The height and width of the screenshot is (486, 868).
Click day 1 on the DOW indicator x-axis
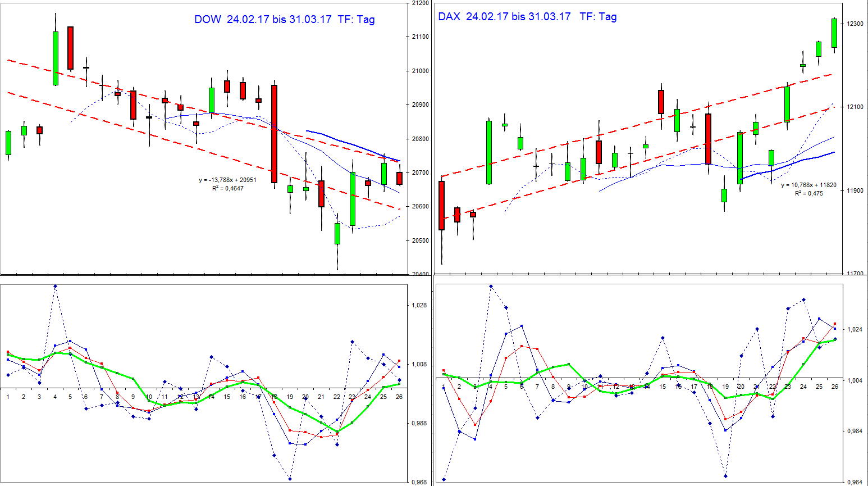click(x=8, y=397)
